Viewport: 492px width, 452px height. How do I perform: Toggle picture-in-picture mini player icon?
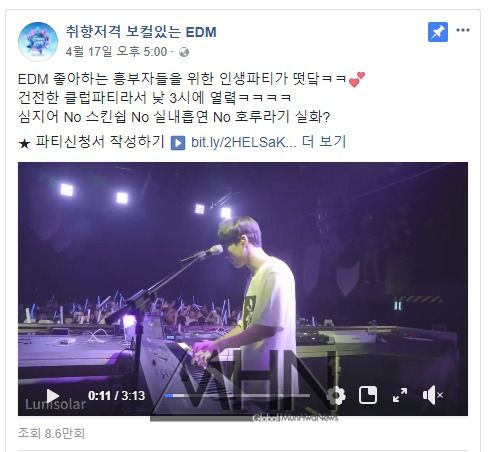[368, 395]
